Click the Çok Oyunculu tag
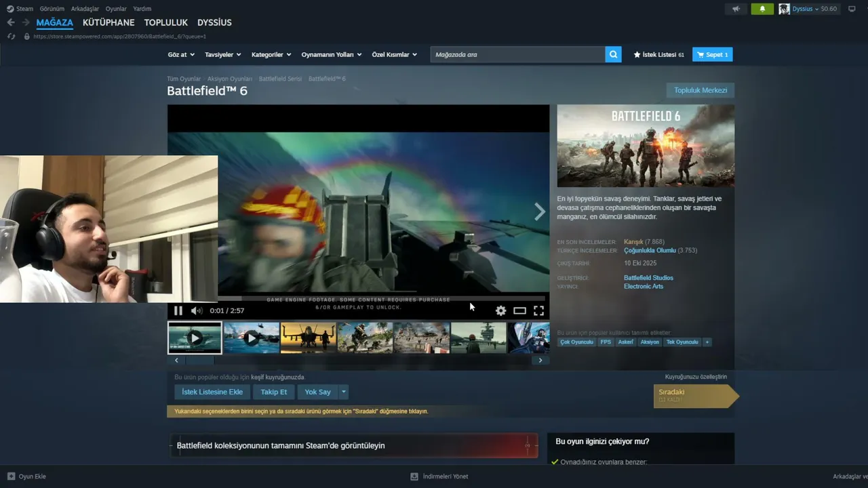 point(576,342)
